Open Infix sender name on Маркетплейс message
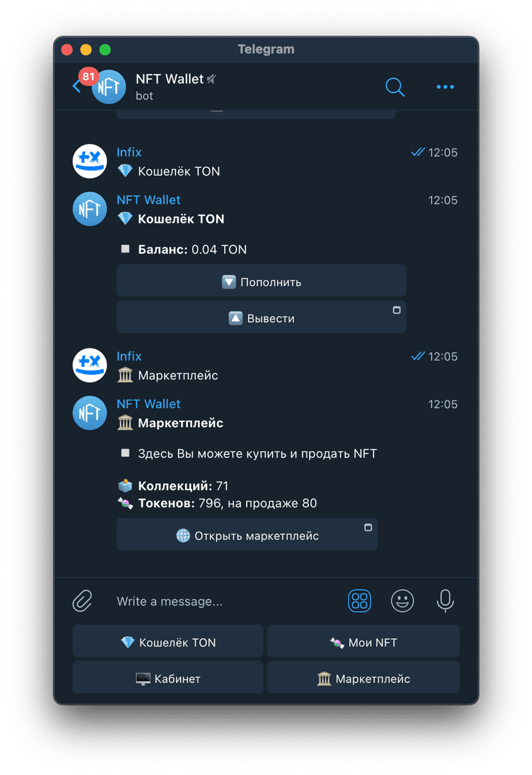 pos(129,356)
